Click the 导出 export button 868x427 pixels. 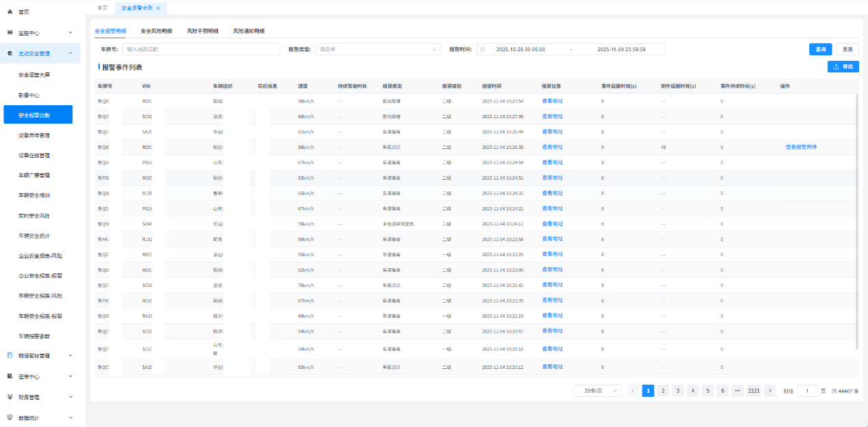pos(843,67)
